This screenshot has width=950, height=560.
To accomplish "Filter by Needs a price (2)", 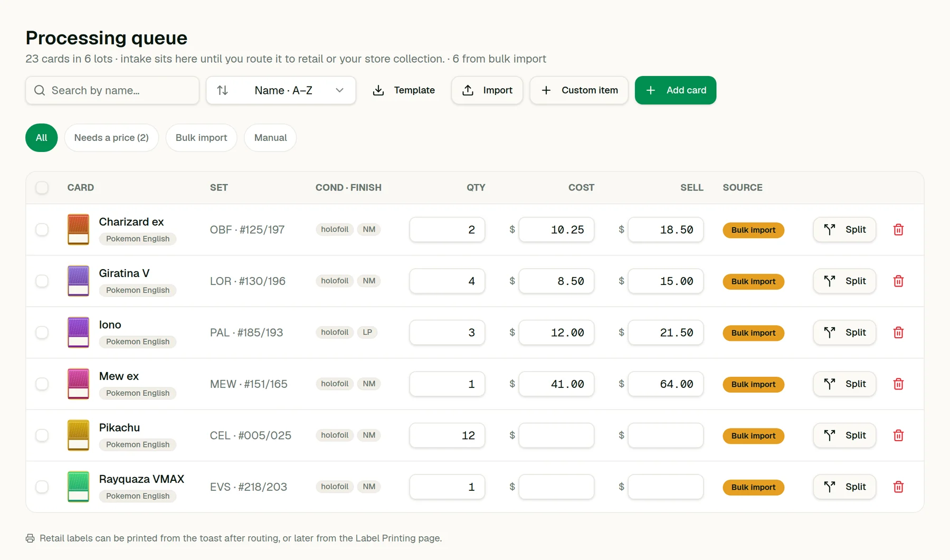I will tap(111, 138).
